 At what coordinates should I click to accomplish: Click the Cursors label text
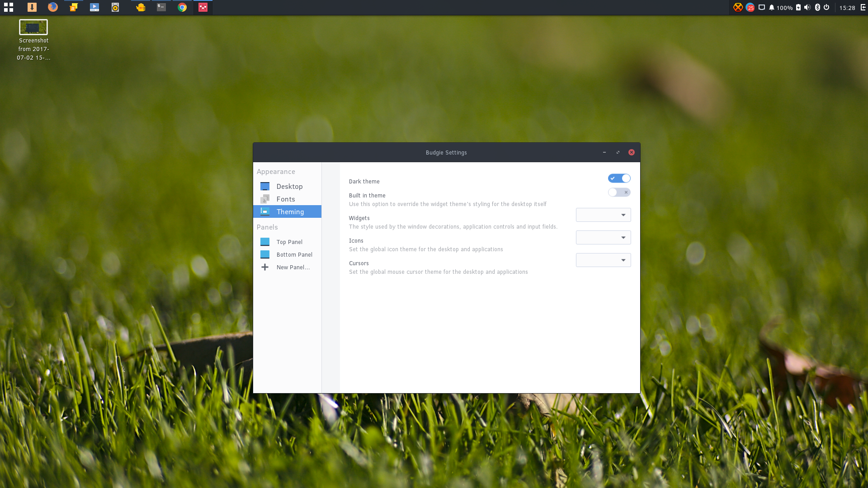pos(359,263)
